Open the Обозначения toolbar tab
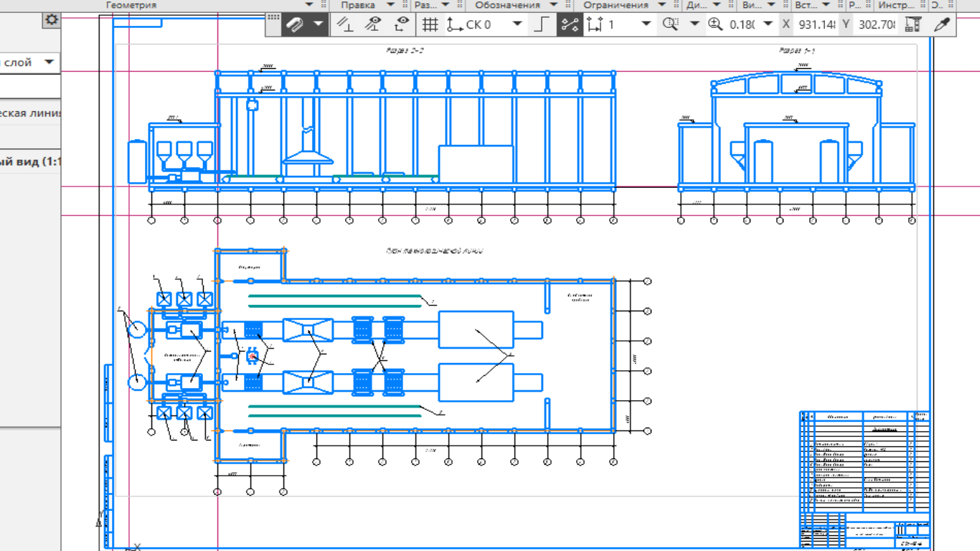This screenshot has width=980, height=551. click(x=508, y=5)
